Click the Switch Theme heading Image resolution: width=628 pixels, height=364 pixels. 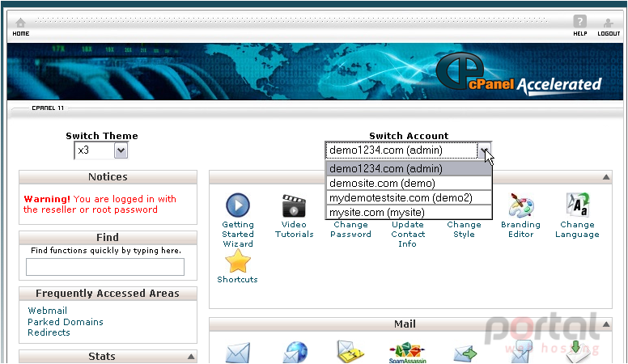coord(102,136)
